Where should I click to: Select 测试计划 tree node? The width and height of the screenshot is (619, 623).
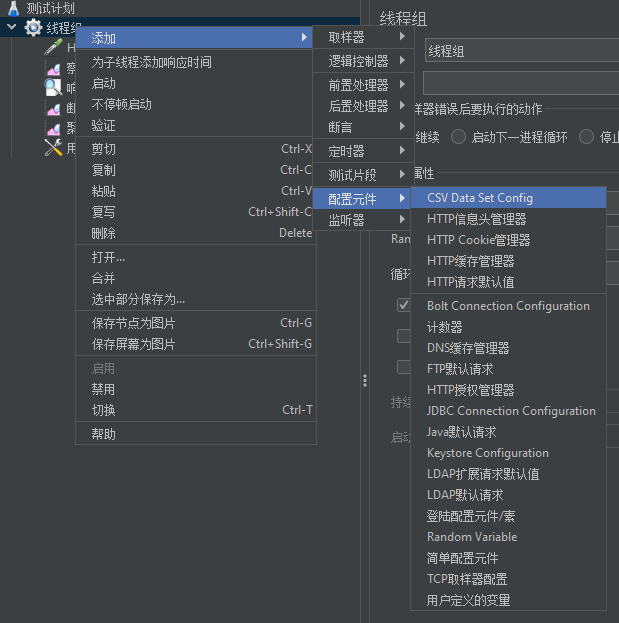(x=50, y=8)
